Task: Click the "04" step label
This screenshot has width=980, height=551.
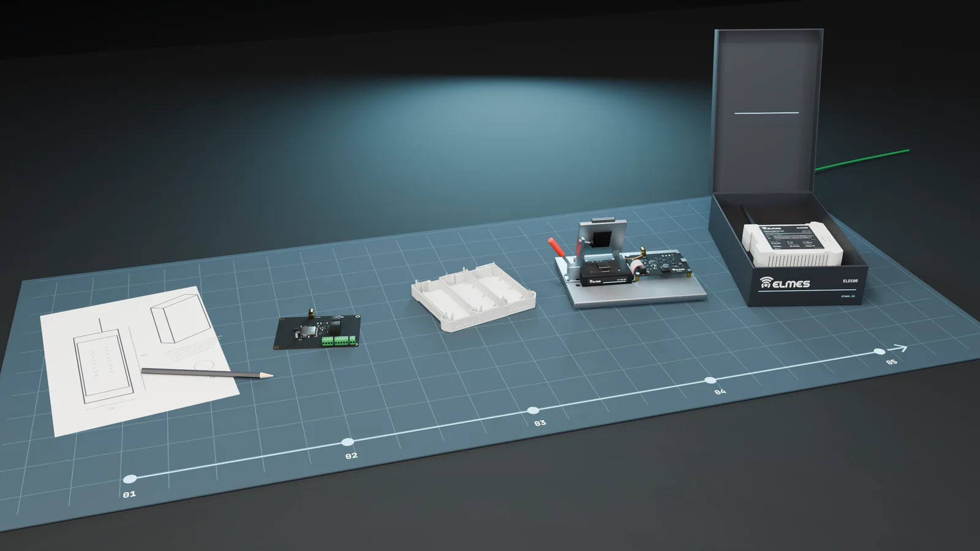Action: point(720,391)
